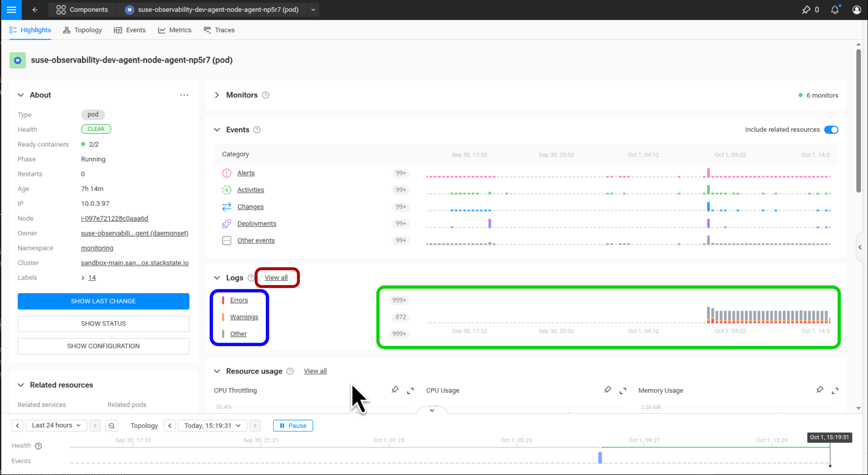Open the Warnings logs link
Image resolution: width=868 pixels, height=475 pixels.
[244, 317]
